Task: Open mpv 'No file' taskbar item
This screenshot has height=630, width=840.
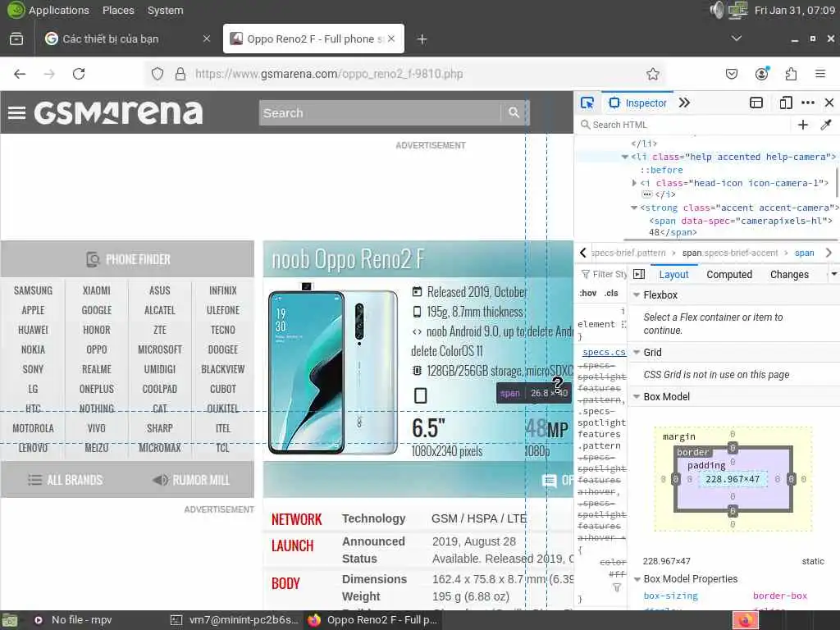Action: pyautogui.click(x=73, y=620)
